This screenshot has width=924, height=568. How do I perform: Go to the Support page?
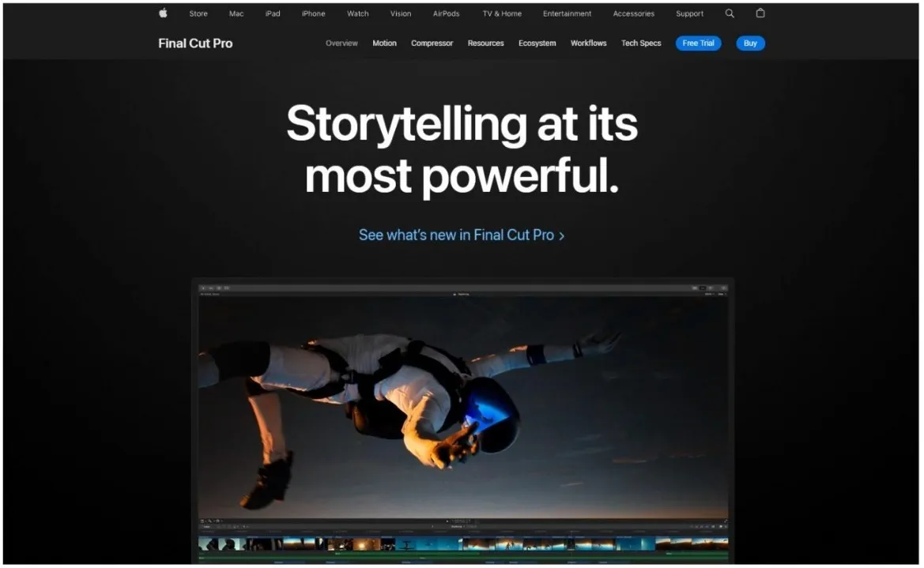[688, 13]
